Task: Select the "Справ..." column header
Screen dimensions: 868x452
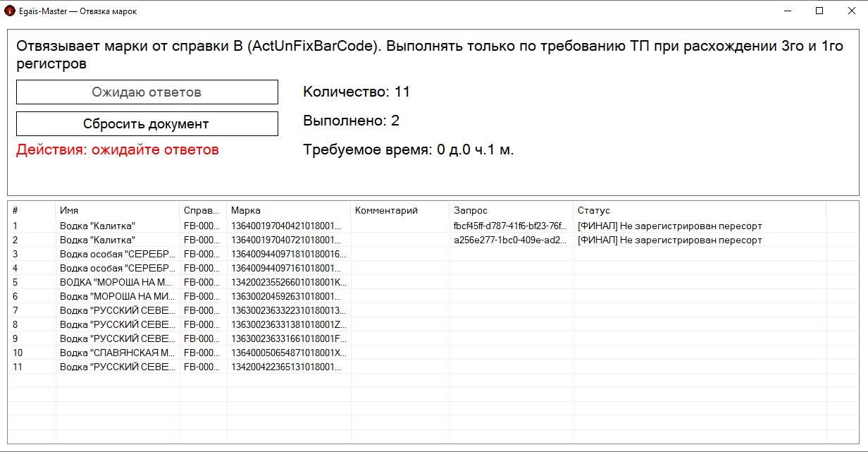Action: pos(202,210)
